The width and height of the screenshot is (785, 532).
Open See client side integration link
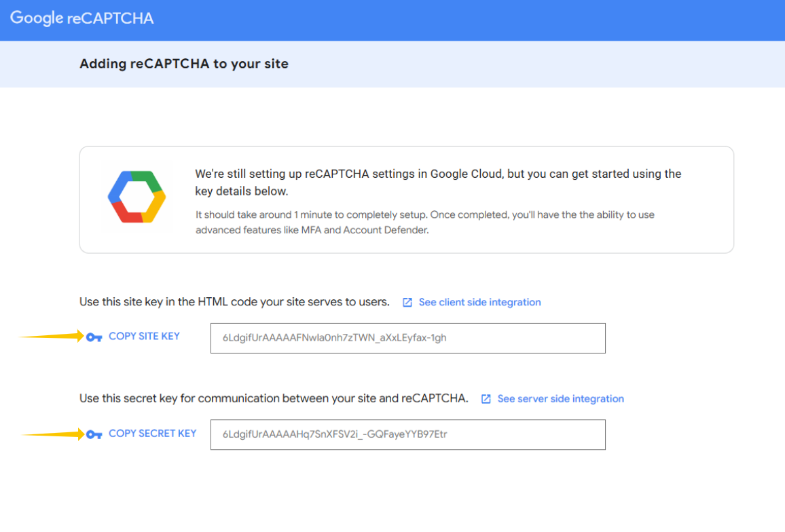click(x=479, y=302)
